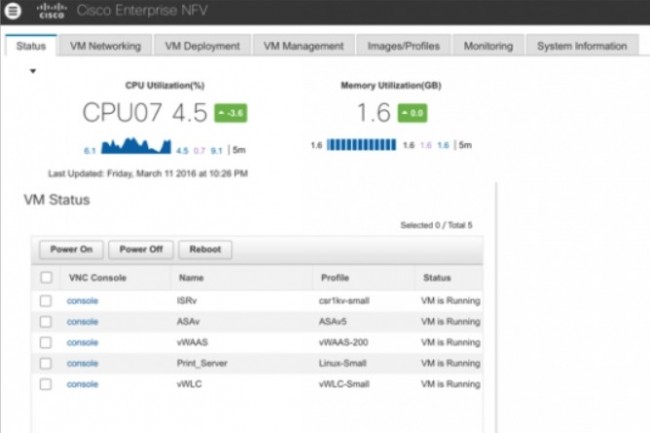
Task: Click the CPU Utilization(%) label
Action: (165, 85)
